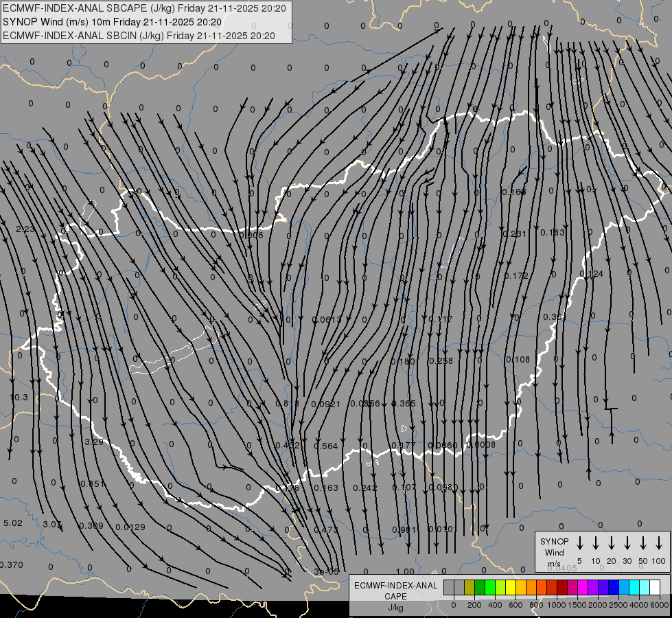
Task: Click the map value 0.242
Action: click(364, 488)
